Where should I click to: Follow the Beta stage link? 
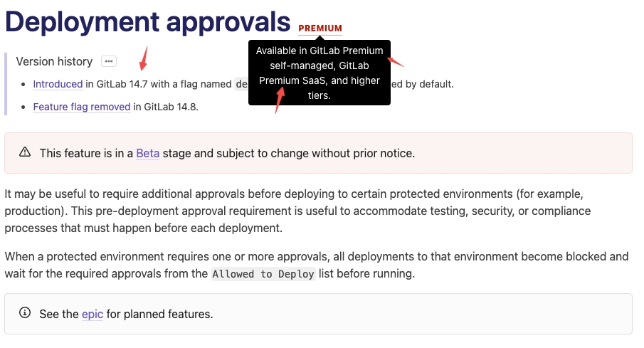(147, 153)
